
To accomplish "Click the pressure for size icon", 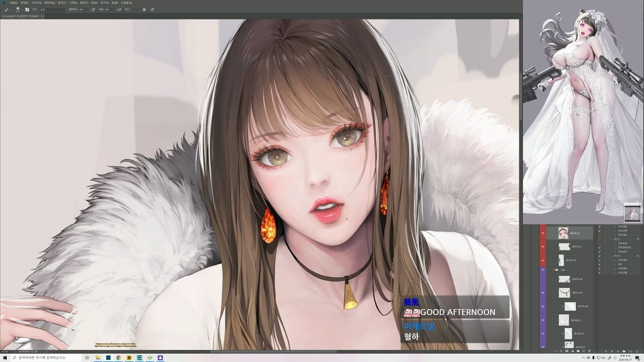I will (x=152, y=10).
